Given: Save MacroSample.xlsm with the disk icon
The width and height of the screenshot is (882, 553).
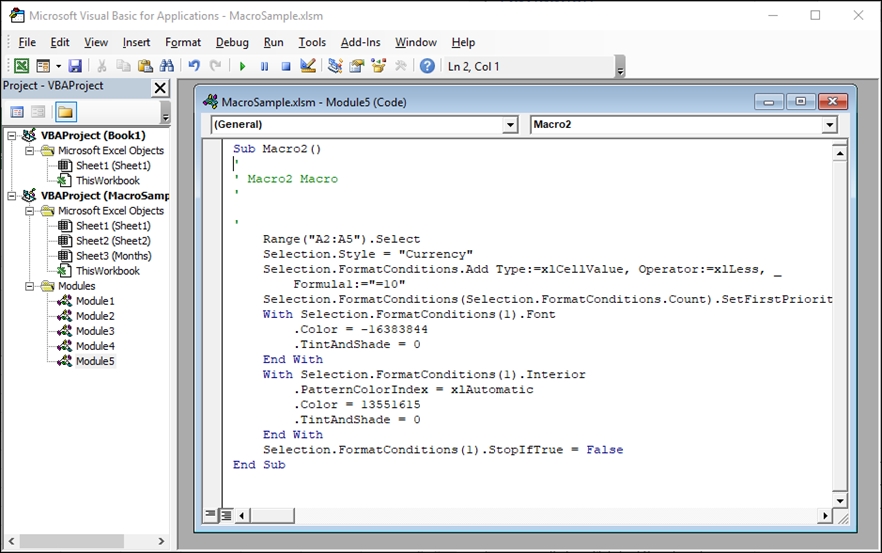Looking at the screenshot, I should [75, 66].
